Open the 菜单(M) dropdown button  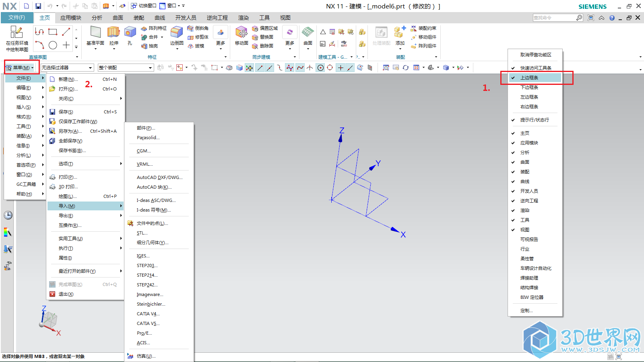[21, 68]
